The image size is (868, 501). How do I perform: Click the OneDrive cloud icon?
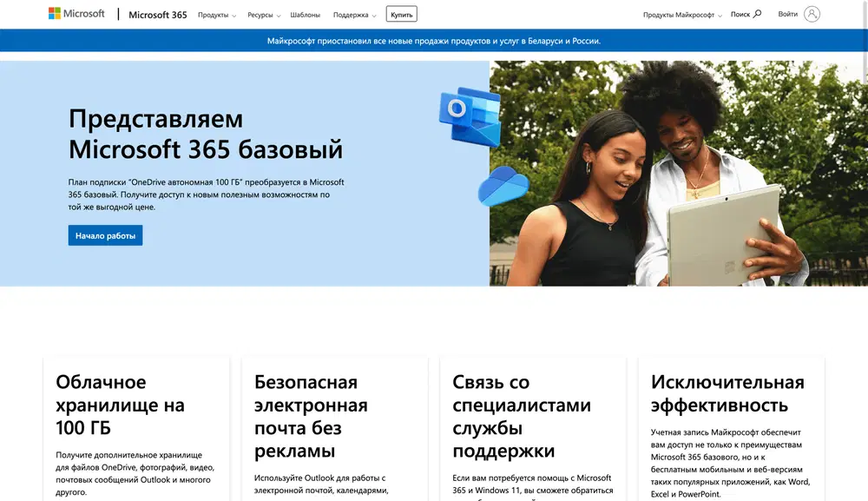click(x=503, y=186)
